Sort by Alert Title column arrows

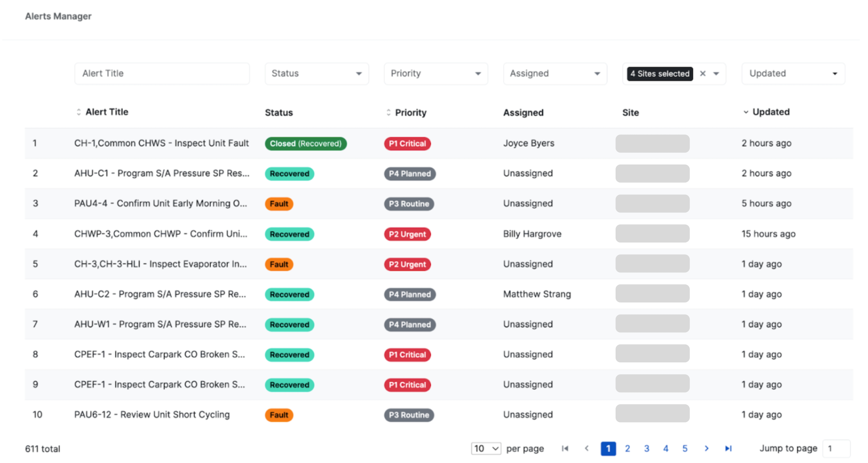pyautogui.click(x=78, y=112)
